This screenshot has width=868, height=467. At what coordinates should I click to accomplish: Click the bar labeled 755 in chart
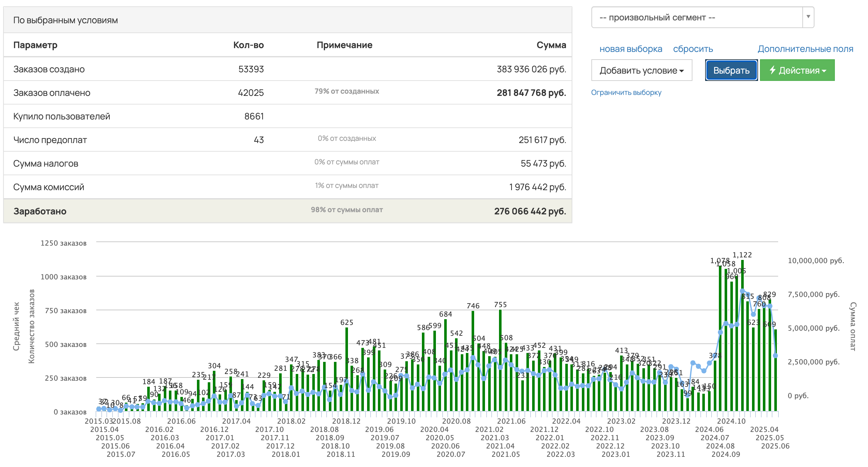(500, 360)
